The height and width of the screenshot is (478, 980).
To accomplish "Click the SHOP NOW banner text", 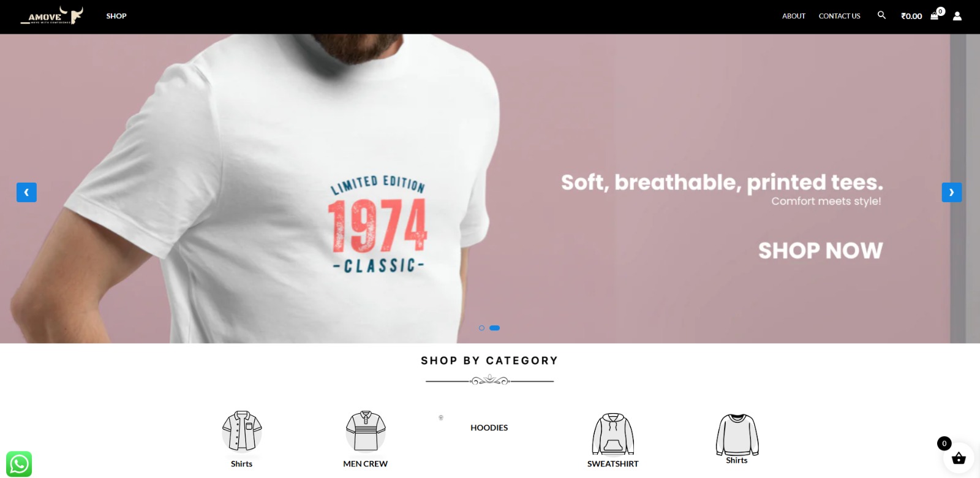I will pos(821,251).
